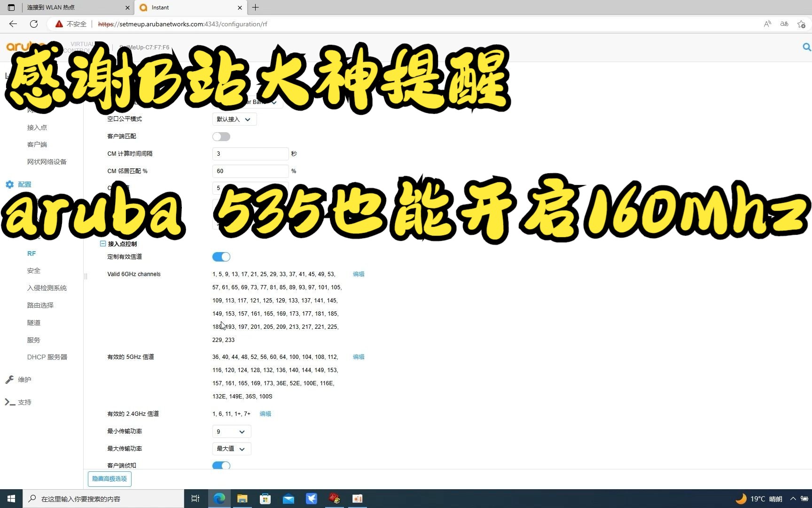Click the 6GHz channel list text '229, 233'
This screenshot has height=508, width=812.
(x=223, y=340)
